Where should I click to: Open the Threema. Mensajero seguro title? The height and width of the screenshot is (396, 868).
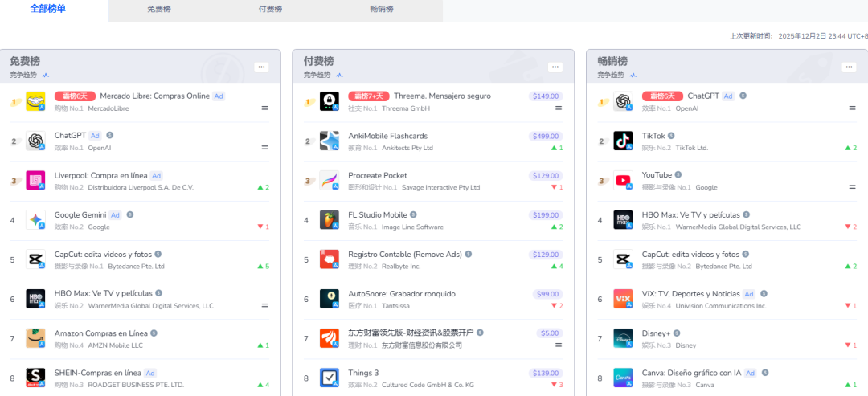[x=442, y=96]
